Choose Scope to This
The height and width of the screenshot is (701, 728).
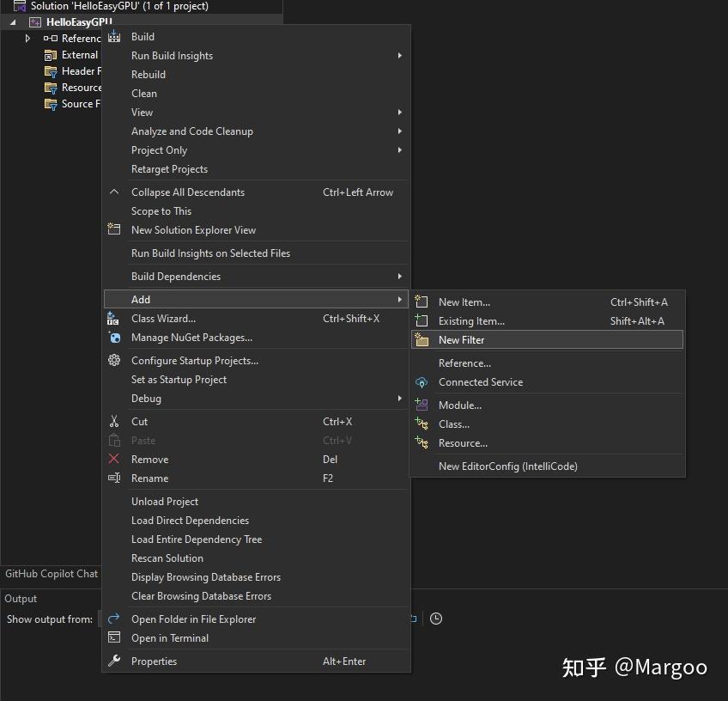[x=256, y=211]
